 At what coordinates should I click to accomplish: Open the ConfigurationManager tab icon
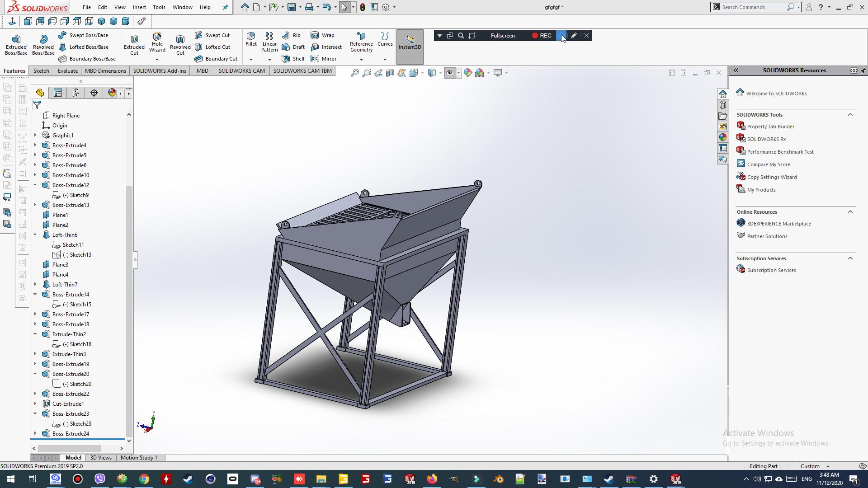pos(76,93)
